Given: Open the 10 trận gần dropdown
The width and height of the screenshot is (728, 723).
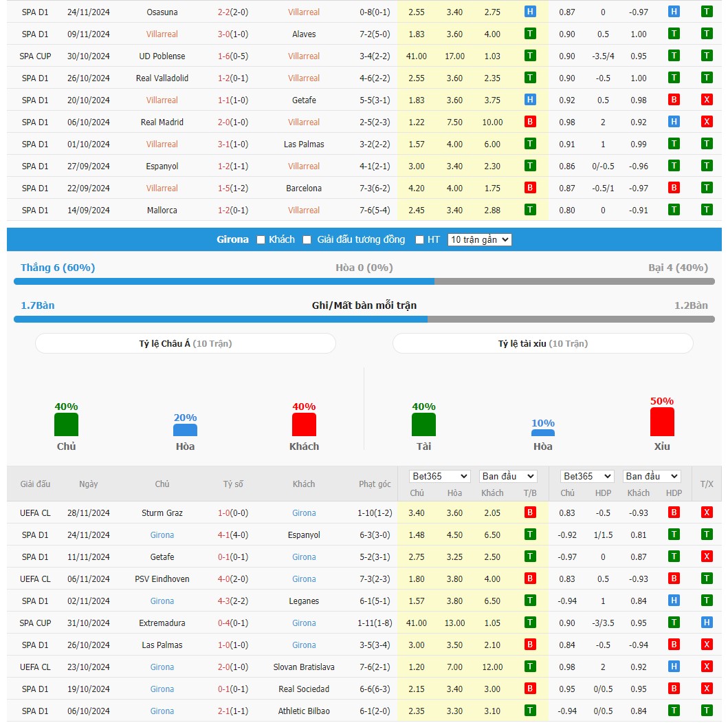Looking at the screenshot, I should point(480,240).
